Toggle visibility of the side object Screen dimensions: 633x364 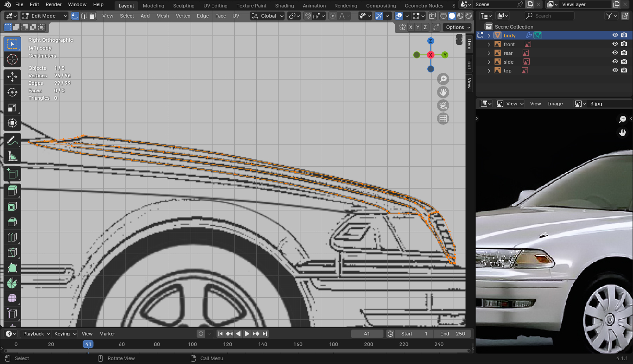point(615,62)
